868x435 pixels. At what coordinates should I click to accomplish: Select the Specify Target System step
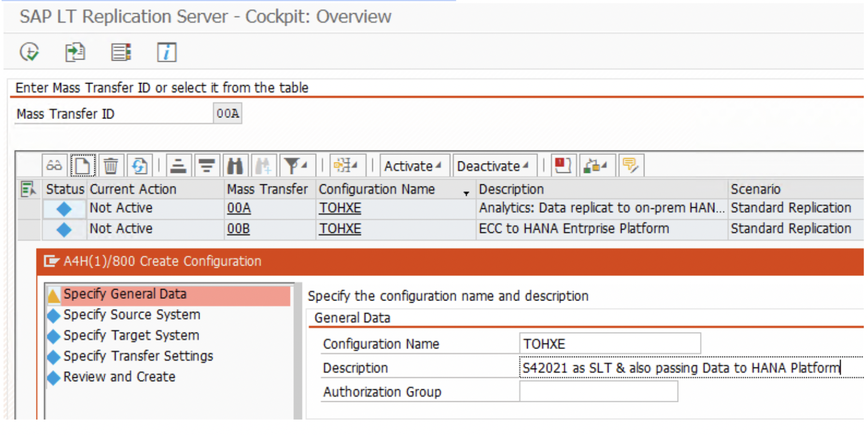131,335
